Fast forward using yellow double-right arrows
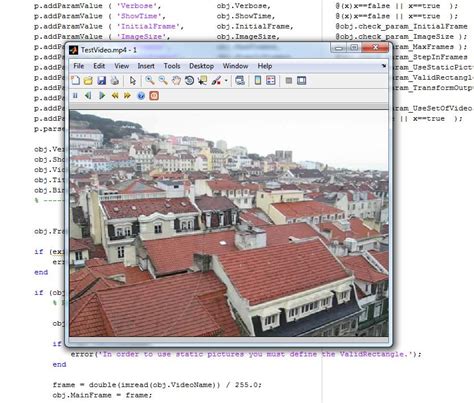The width and height of the screenshot is (474, 403). click(127, 96)
